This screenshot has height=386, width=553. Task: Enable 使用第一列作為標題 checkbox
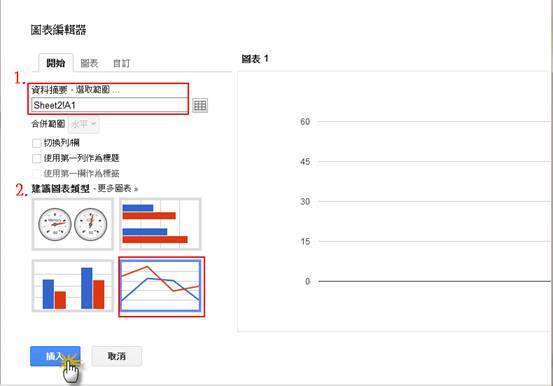coord(36,158)
